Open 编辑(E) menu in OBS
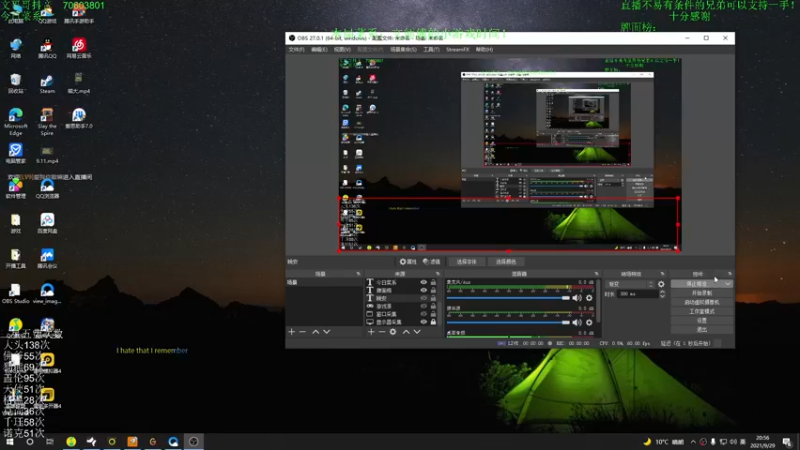 (319, 49)
